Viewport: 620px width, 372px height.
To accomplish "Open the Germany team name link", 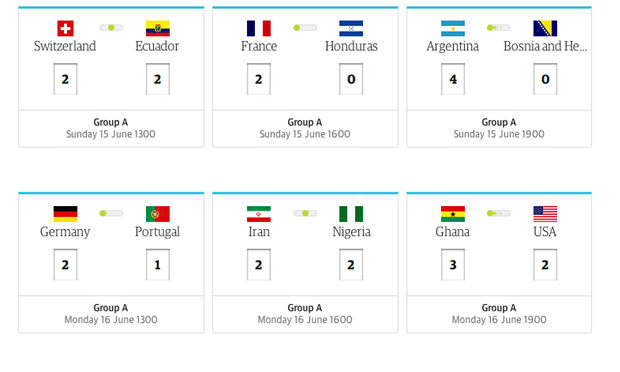I will [65, 232].
